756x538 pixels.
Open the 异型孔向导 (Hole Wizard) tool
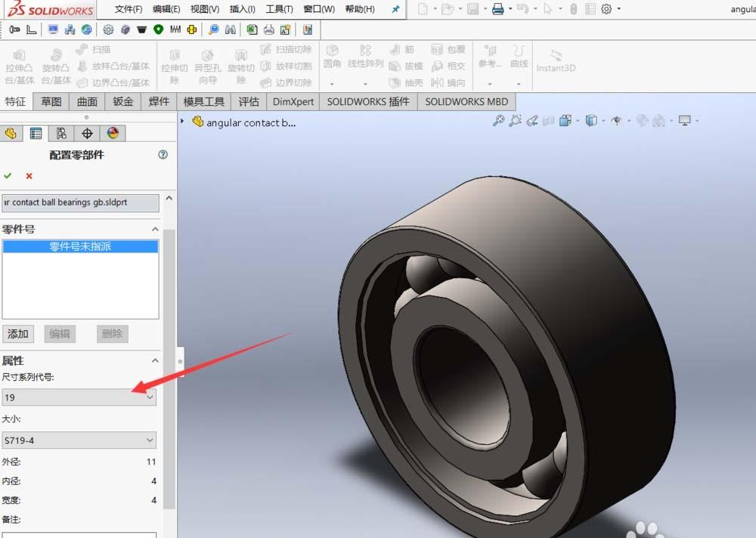pyautogui.click(x=207, y=65)
